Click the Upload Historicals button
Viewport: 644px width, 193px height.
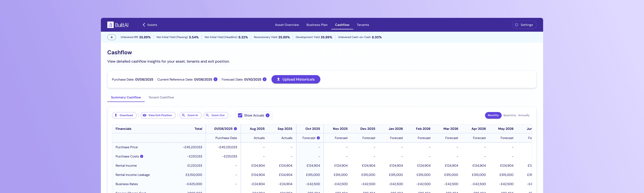pyautogui.click(x=296, y=79)
